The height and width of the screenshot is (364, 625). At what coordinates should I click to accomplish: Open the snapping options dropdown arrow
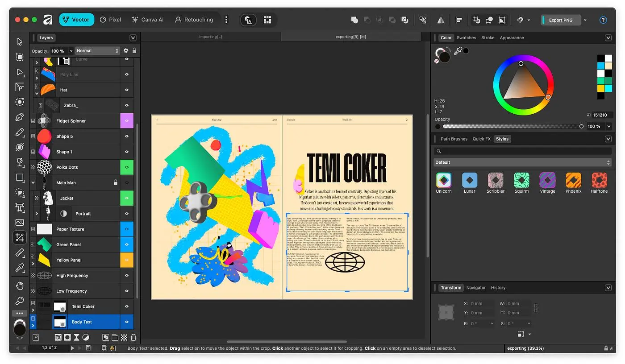[x=529, y=20]
